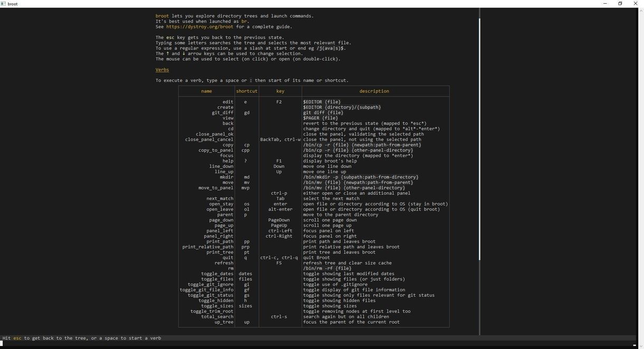Select the 'toggle_sizes' verb name
The width and height of the screenshot is (644, 349).
coord(217,306)
